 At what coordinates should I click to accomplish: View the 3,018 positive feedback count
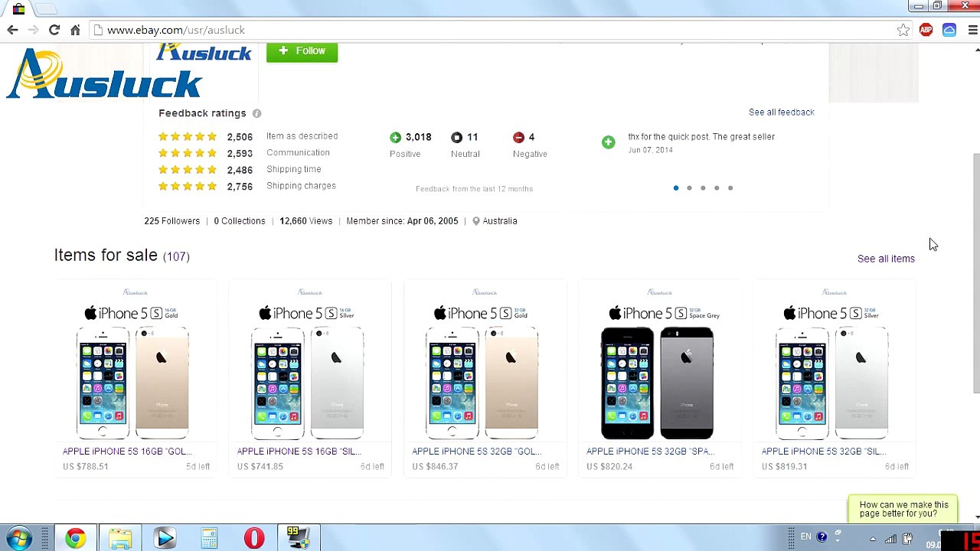click(418, 137)
